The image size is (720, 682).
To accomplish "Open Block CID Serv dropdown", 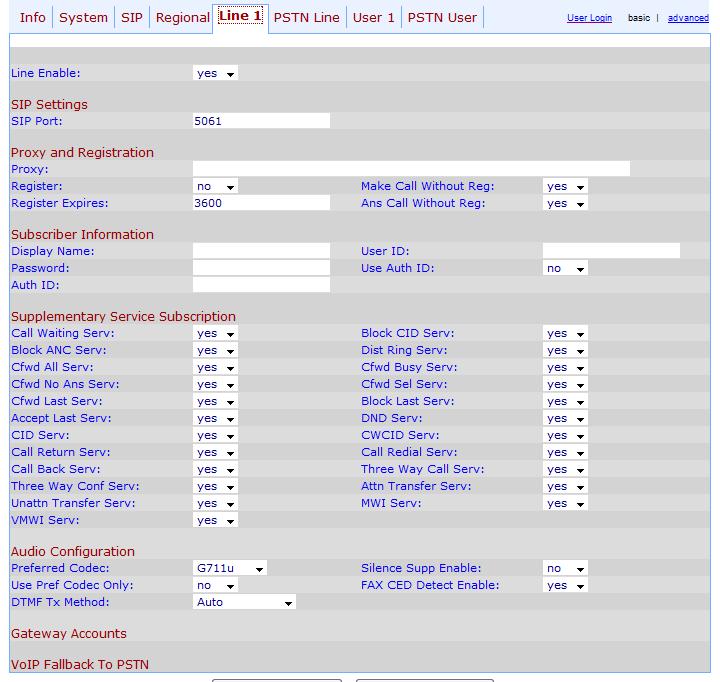I will (x=565, y=333).
